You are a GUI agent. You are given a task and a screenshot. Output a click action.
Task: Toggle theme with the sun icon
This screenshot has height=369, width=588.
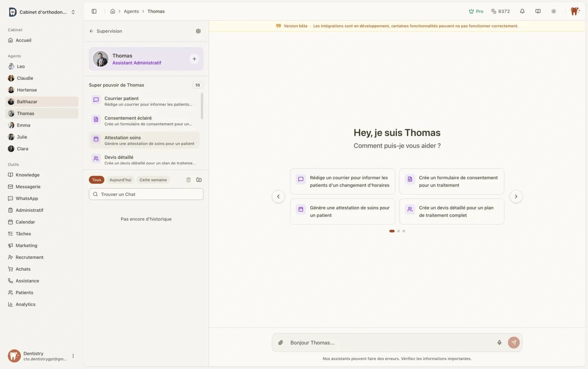pos(554,11)
